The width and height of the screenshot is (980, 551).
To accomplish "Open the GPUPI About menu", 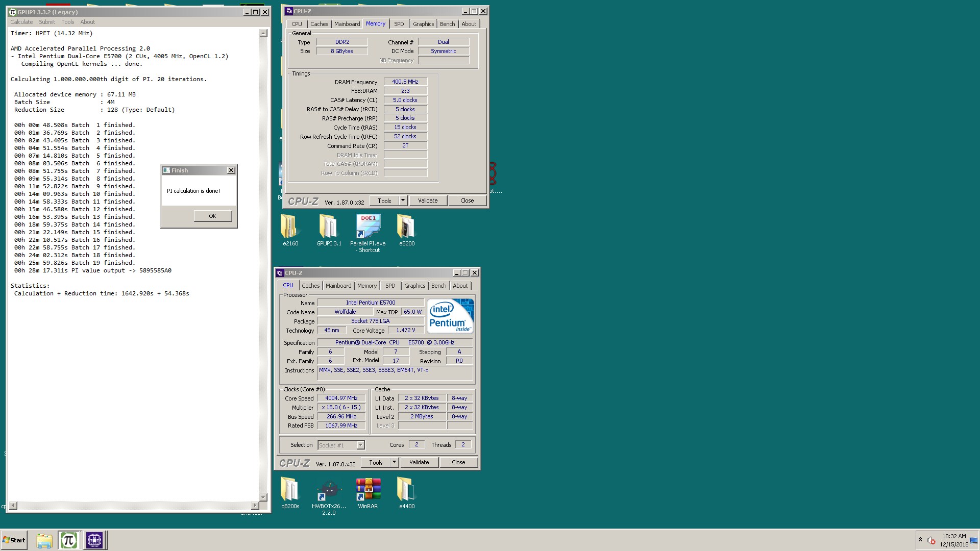I will point(88,22).
